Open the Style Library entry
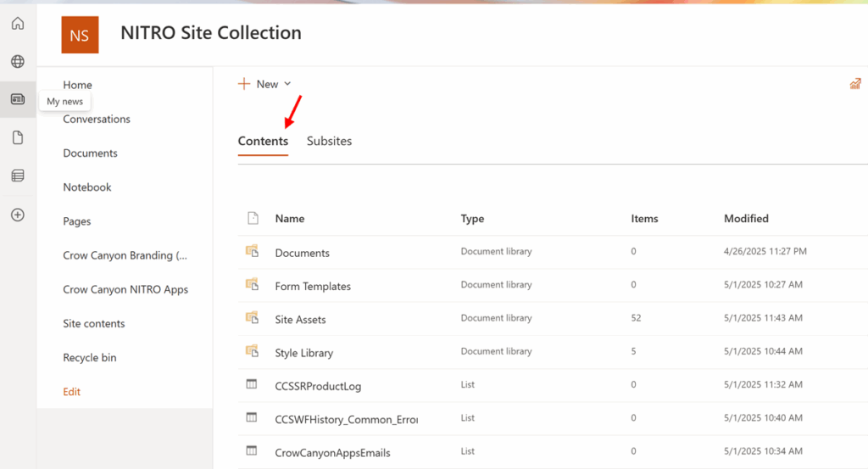Image resolution: width=868 pixels, height=469 pixels. [x=304, y=353]
